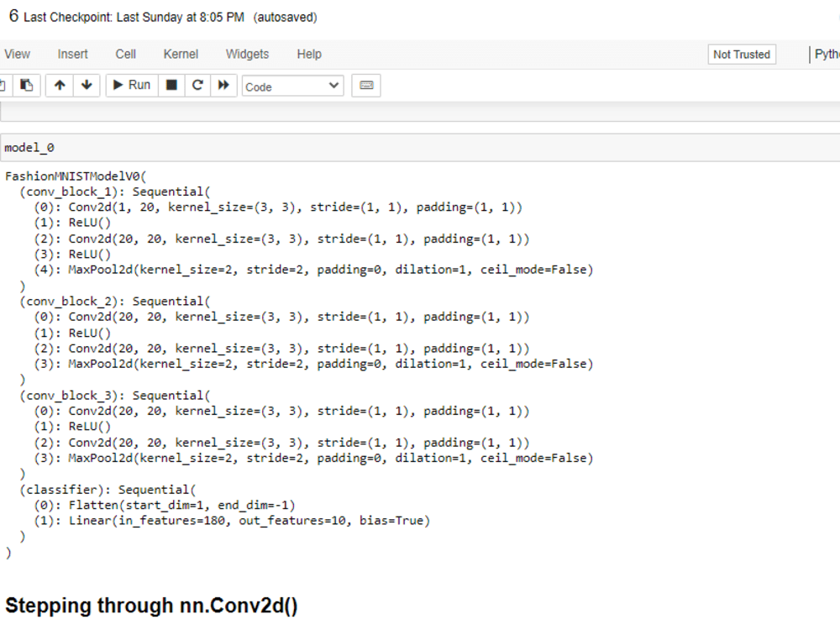Interrupt the kernel with stop icon
Screen dimensions: 840x630
(x=171, y=85)
